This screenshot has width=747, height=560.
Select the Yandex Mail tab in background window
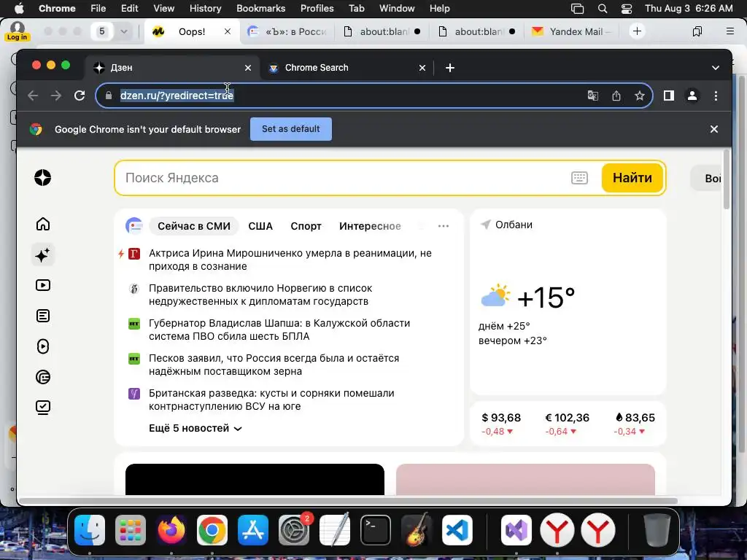(x=570, y=31)
